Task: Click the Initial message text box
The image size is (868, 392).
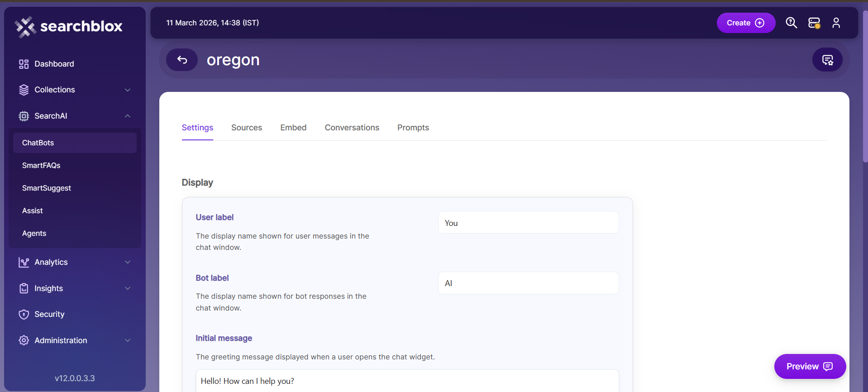Action: [x=407, y=381]
